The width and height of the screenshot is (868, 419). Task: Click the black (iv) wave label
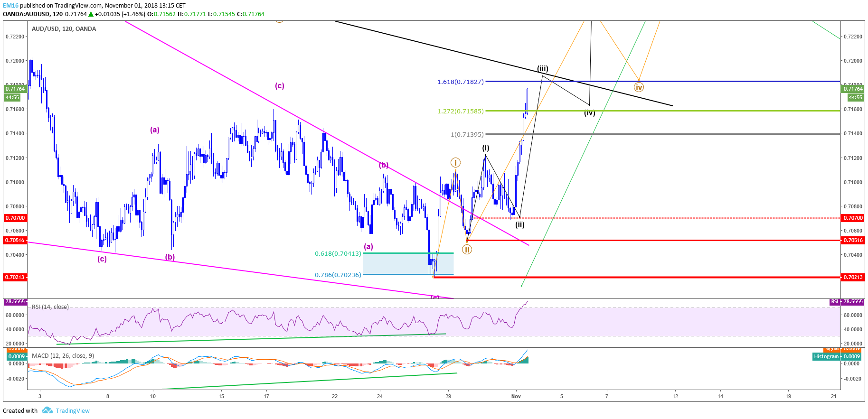[589, 112]
